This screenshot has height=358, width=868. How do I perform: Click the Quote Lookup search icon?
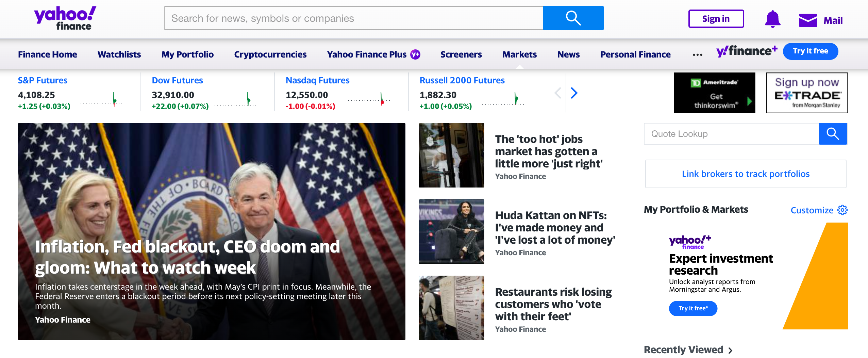[x=833, y=134]
